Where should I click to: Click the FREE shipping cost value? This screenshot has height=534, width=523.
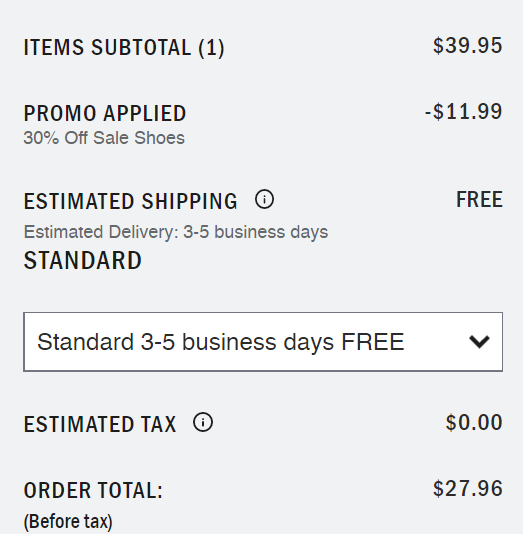(x=479, y=200)
